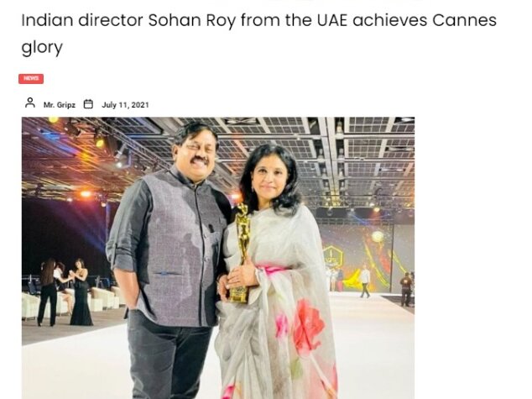Open Mr. Gripz author page
The height and width of the screenshot is (399, 532).
(60, 105)
